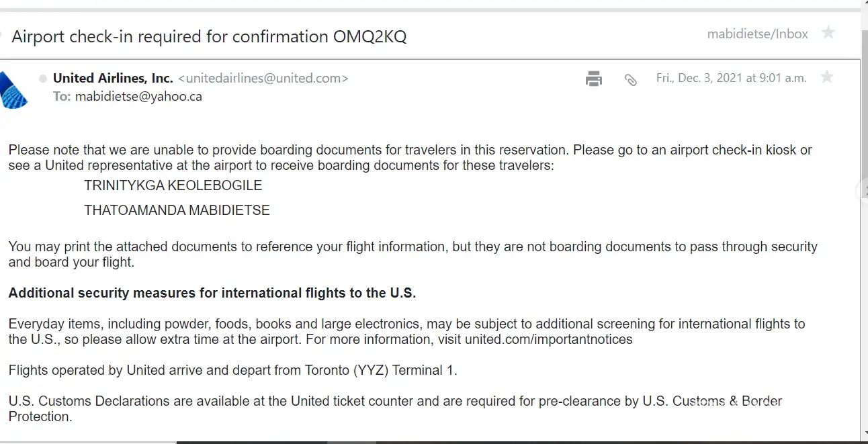Viewport: 868px width, 444px height.
Task: Click traveler name THATOAMANDA MABIDIETSE
Action: tap(177, 210)
